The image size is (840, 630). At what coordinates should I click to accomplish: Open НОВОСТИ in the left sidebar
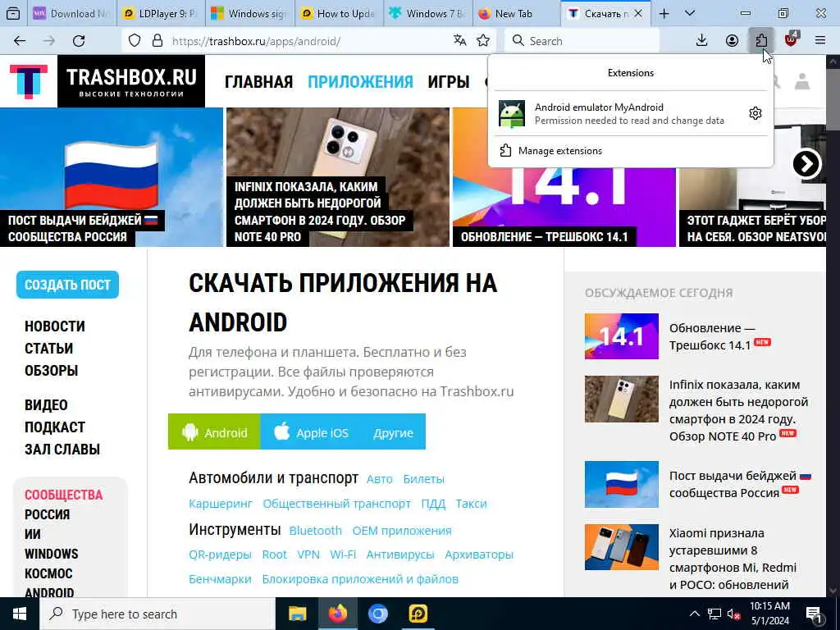pyautogui.click(x=55, y=326)
